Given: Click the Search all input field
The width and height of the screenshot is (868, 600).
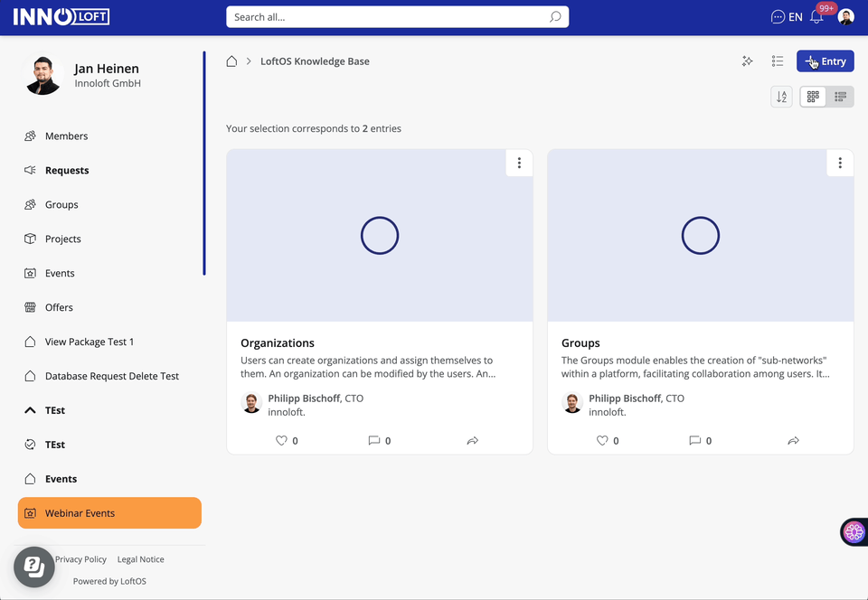Looking at the screenshot, I should coord(389,17).
